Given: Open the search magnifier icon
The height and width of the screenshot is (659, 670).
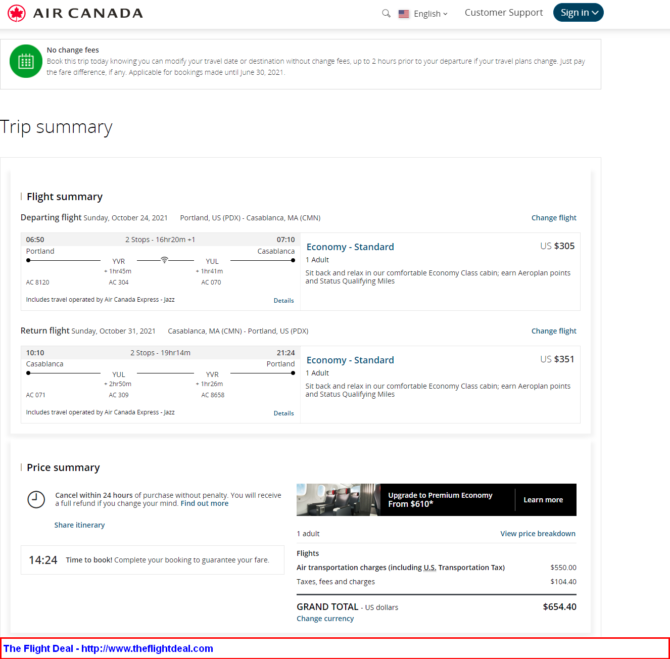Looking at the screenshot, I should pos(386,13).
